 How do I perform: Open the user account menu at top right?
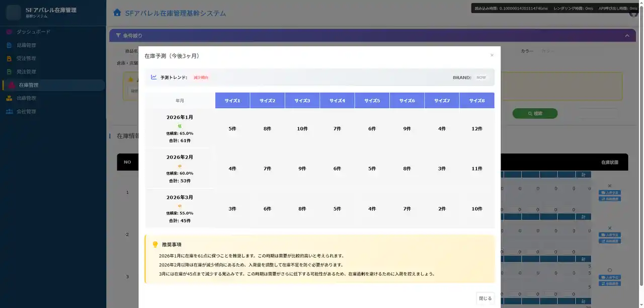pos(633,14)
